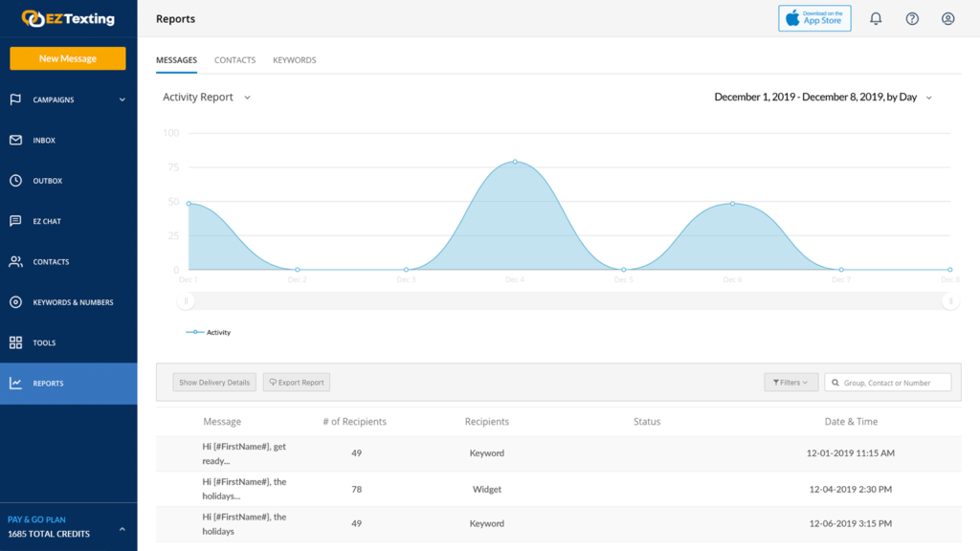The height and width of the screenshot is (551, 980).
Task: Select the 12-06-2019 3:15 PM row date
Action: pyautogui.click(x=850, y=523)
